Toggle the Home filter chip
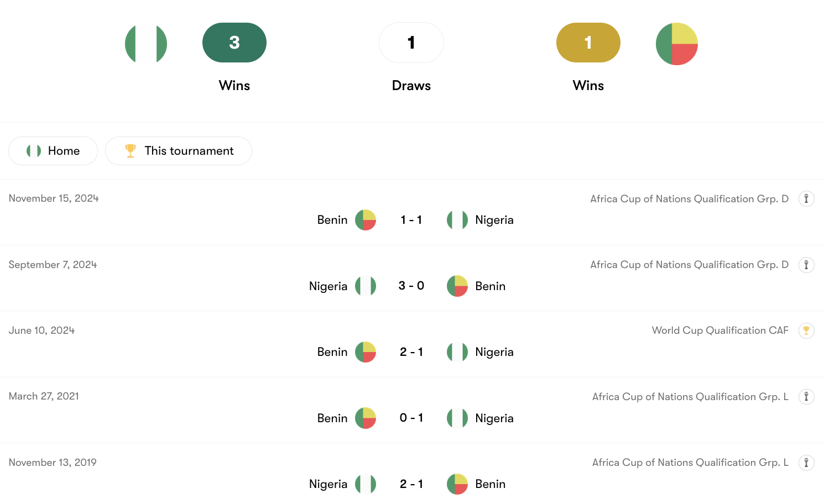 (x=53, y=151)
